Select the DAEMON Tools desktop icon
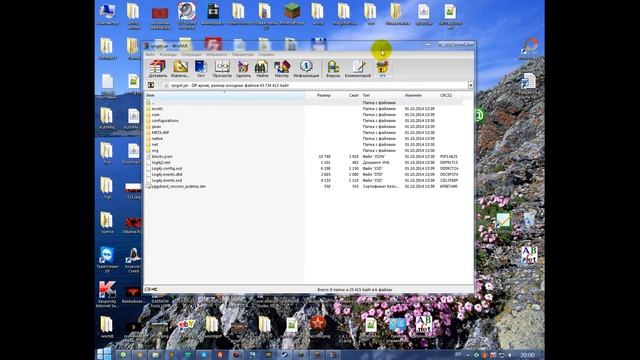 point(160,301)
